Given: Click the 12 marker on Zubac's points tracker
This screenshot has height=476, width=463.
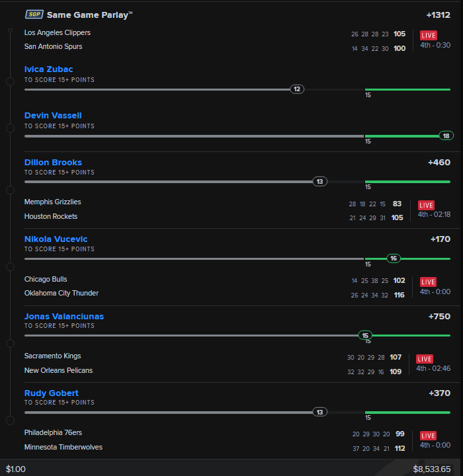Looking at the screenshot, I should (x=297, y=89).
